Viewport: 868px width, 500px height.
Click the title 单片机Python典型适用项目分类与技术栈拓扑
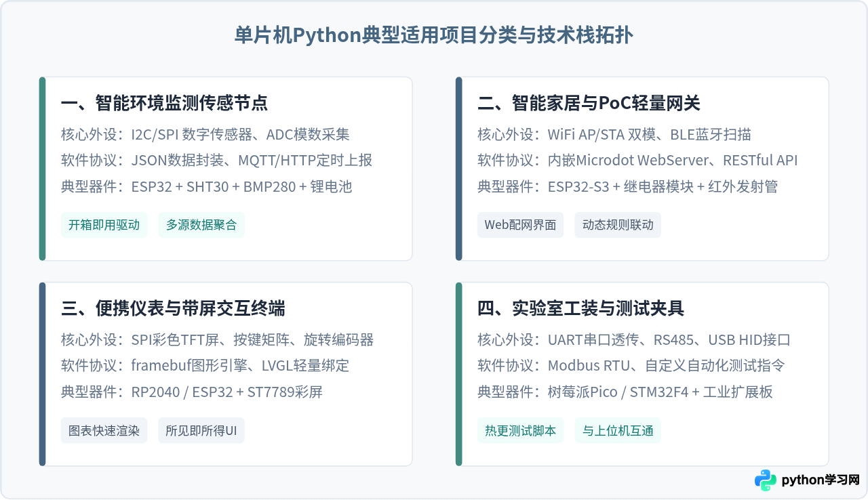(434, 35)
